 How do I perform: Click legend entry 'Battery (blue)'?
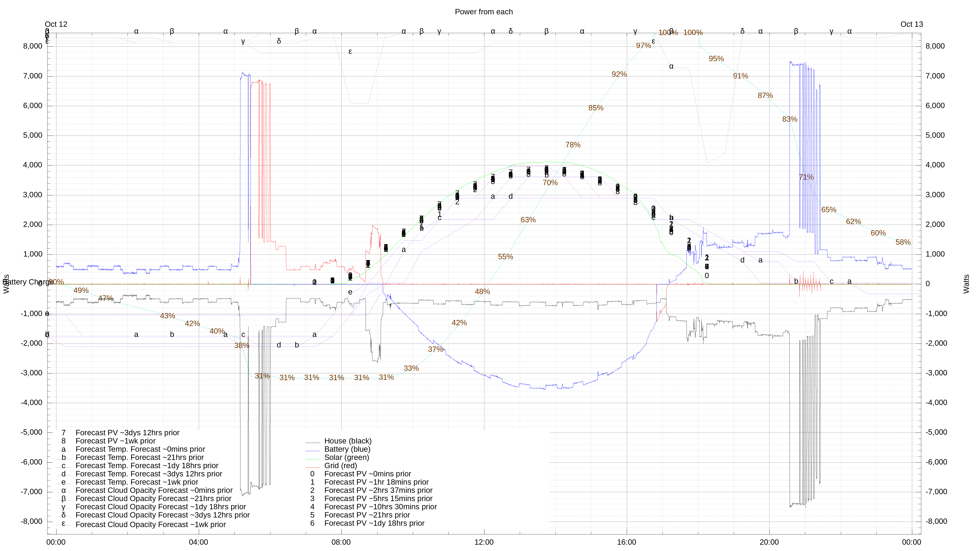click(347, 449)
